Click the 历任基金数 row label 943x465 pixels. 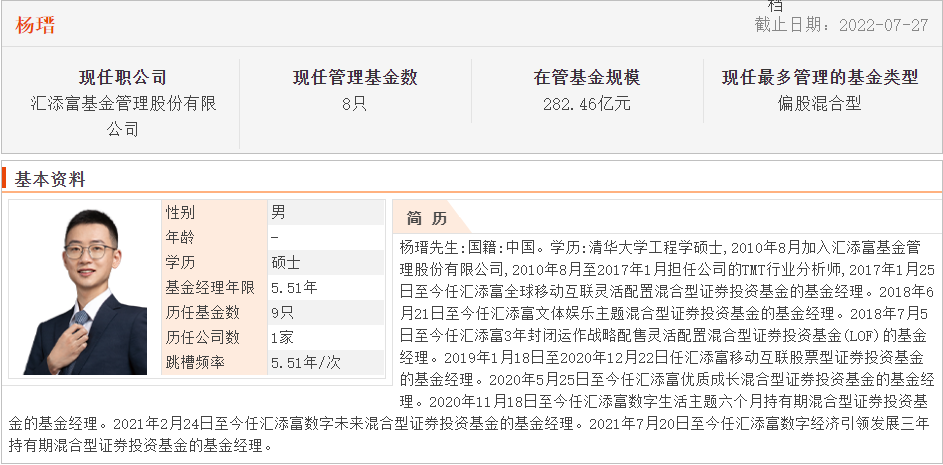tap(203, 313)
